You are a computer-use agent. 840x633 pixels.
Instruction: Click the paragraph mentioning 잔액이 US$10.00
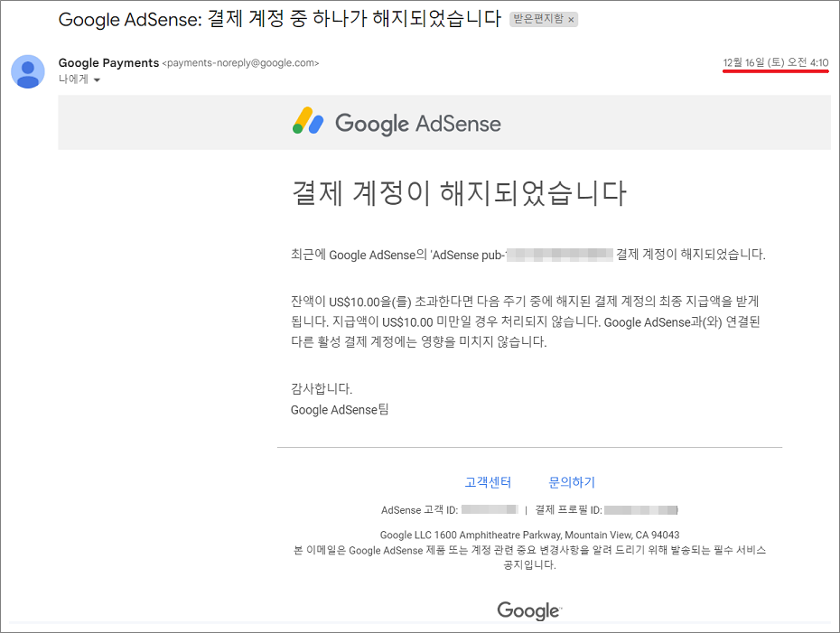click(525, 321)
